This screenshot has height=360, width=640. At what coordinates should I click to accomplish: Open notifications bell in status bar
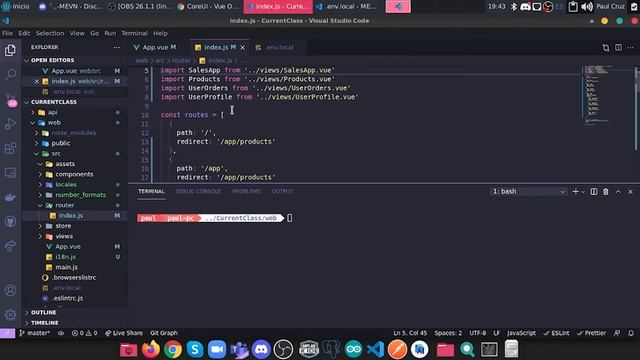pos(631,333)
